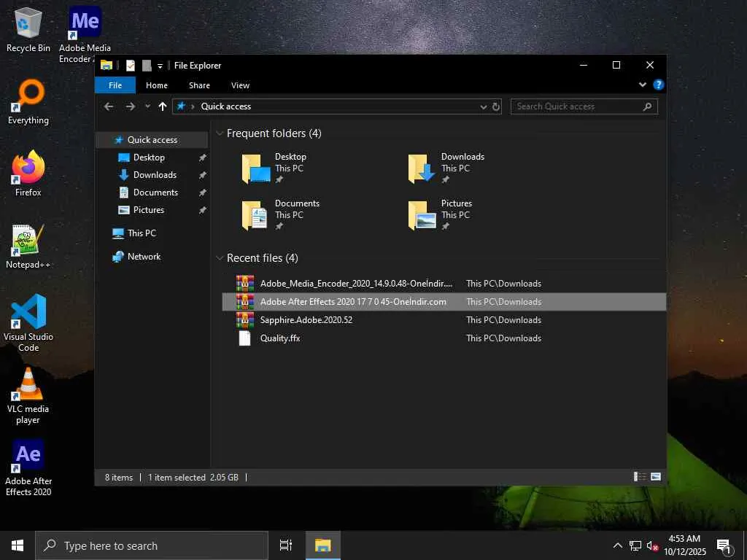Screen dimensions: 747x560
Task: Open the recent locations dropdown arrow
Action: 147,106
